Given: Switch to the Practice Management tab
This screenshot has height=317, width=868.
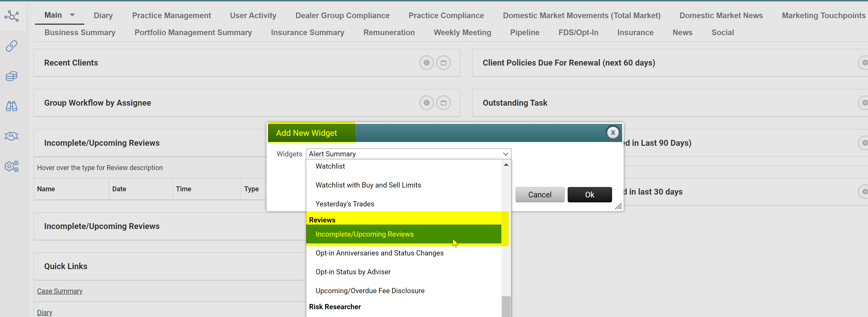Looking at the screenshot, I should [x=171, y=16].
